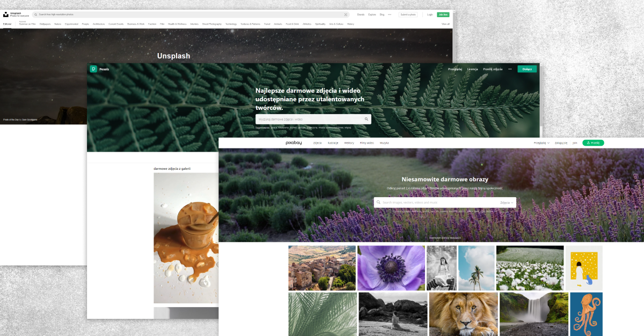Click the Pexels green logo icon
Image resolution: width=644 pixels, height=336 pixels.
[93, 69]
